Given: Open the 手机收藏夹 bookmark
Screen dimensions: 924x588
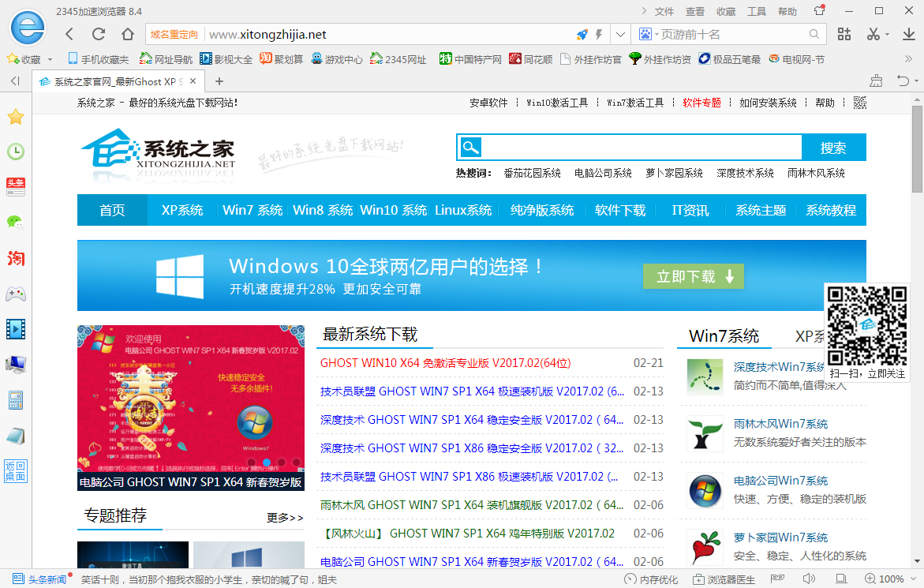Looking at the screenshot, I should pos(99,59).
